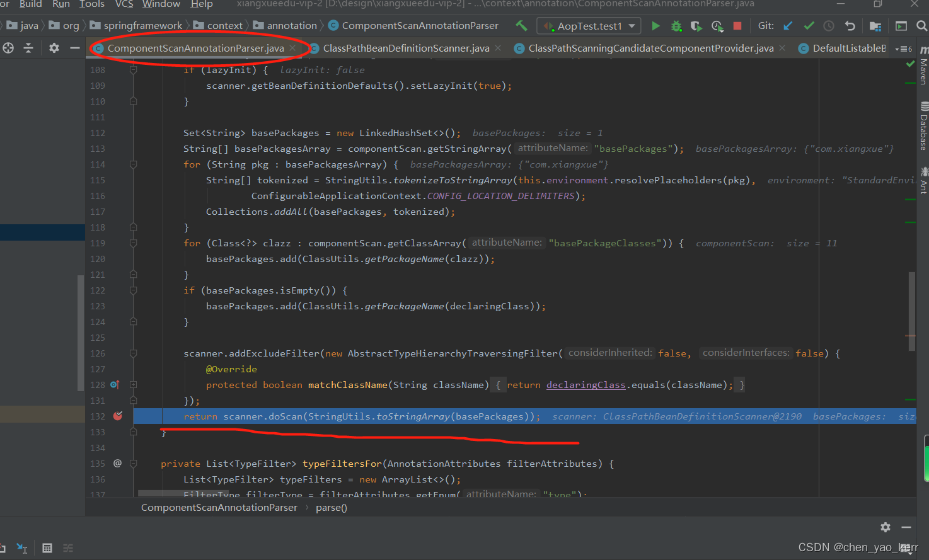929x560 pixels.
Task: Click the override gutter marker on line 128
Action: (115, 384)
